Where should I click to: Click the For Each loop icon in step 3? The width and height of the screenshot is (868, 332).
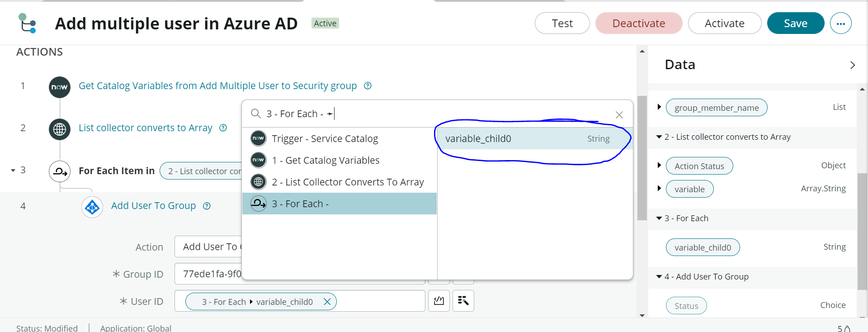tap(60, 171)
